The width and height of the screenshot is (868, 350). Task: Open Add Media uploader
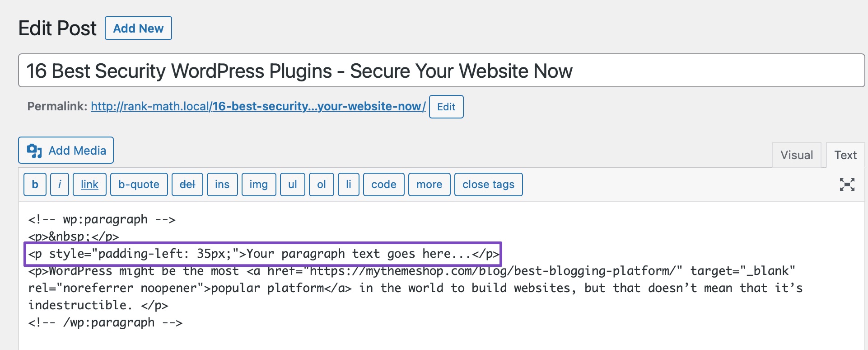(x=66, y=150)
